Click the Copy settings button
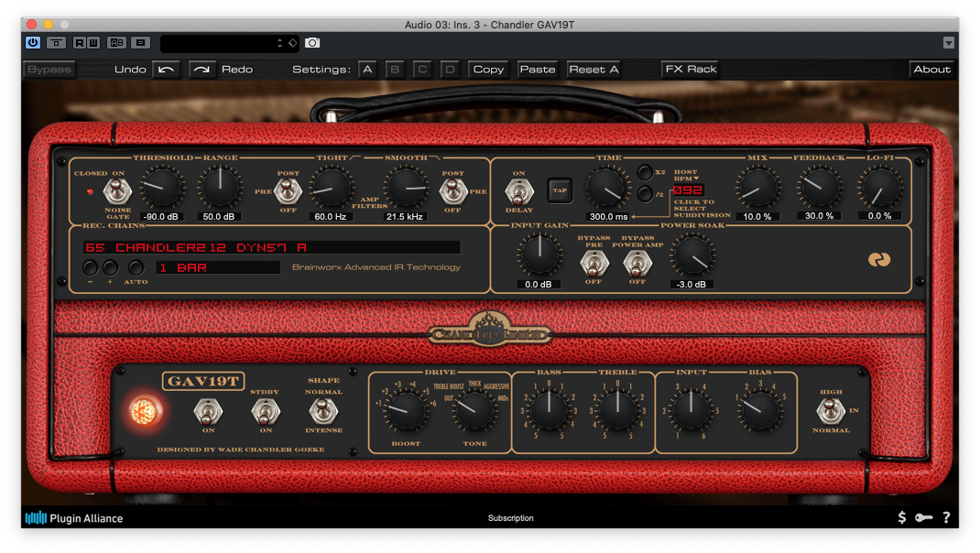980x553 pixels. tap(488, 70)
